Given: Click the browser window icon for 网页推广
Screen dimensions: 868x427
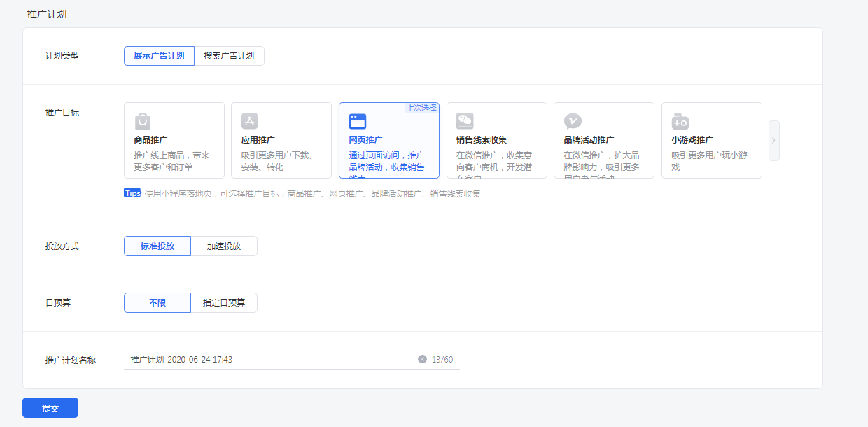Looking at the screenshot, I should pyautogui.click(x=358, y=121).
